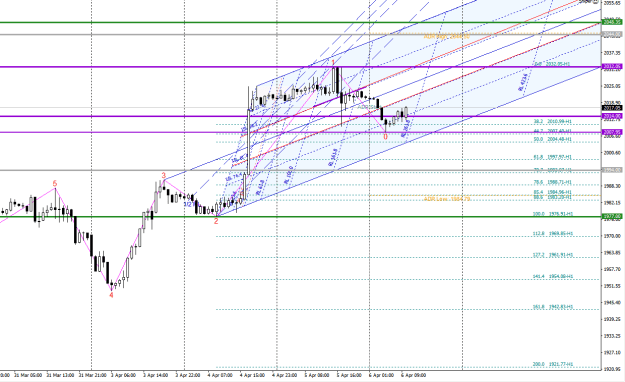The width and height of the screenshot is (625, 382).
Task: Select the ADR High orange label
Action: 446,36
